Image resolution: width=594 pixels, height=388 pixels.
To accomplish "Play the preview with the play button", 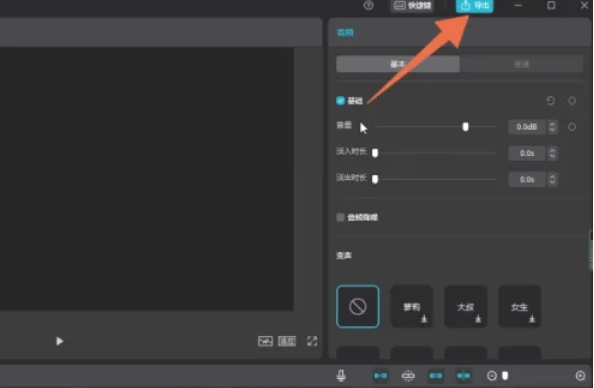I will (x=59, y=341).
